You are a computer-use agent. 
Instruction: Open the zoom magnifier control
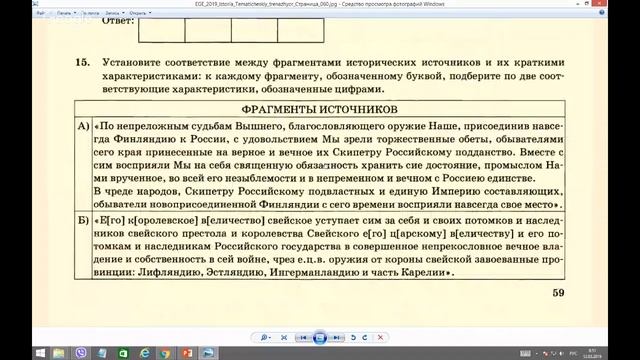(x=265, y=338)
